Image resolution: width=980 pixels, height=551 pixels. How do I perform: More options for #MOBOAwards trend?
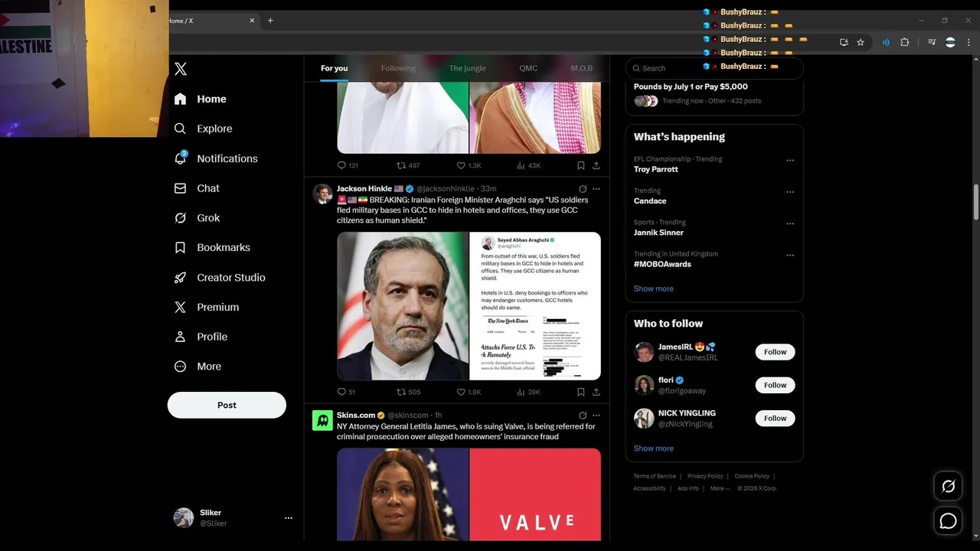tap(790, 256)
